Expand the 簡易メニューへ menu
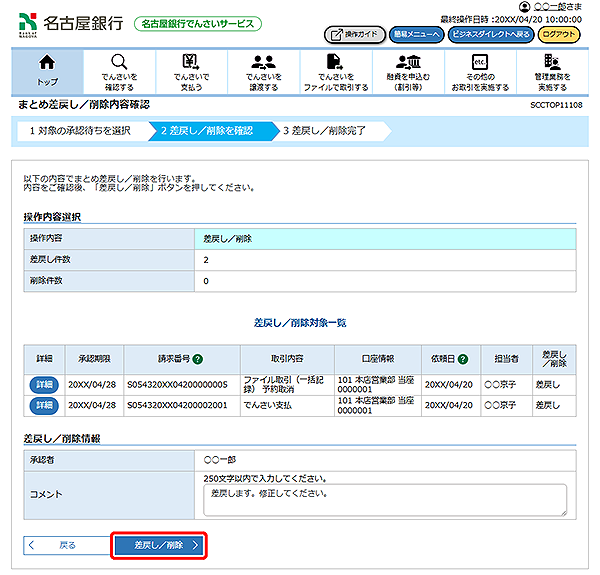Image resolution: width=600 pixels, height=575 pixels. [x=415, y=33]
